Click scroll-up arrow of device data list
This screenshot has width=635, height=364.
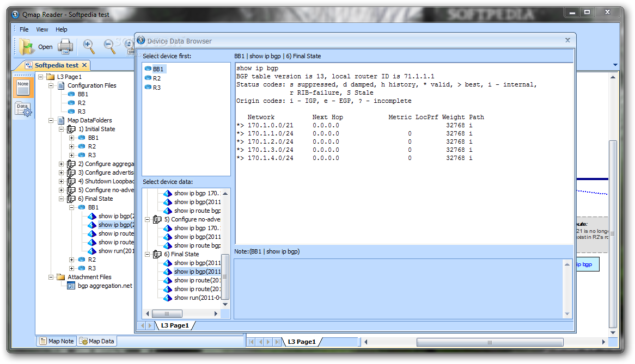point(225,193)
